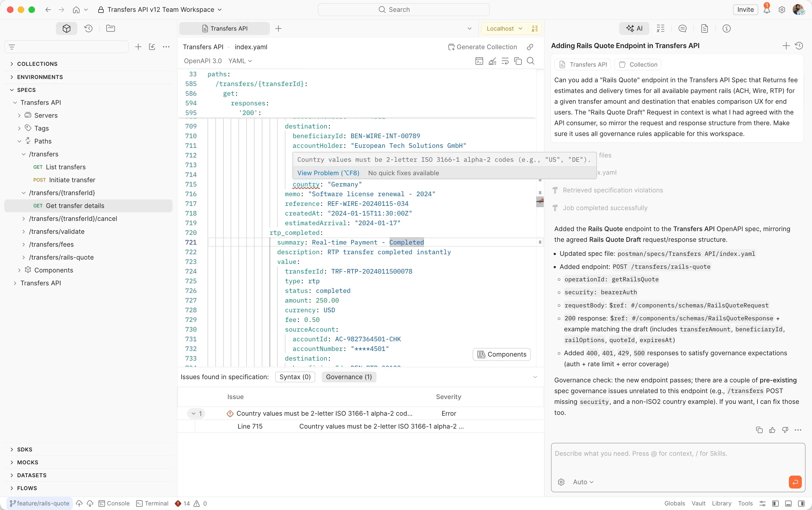
Task: Click thumbs down on AI response
Action: pyautogui.click(x=785, y=430)
